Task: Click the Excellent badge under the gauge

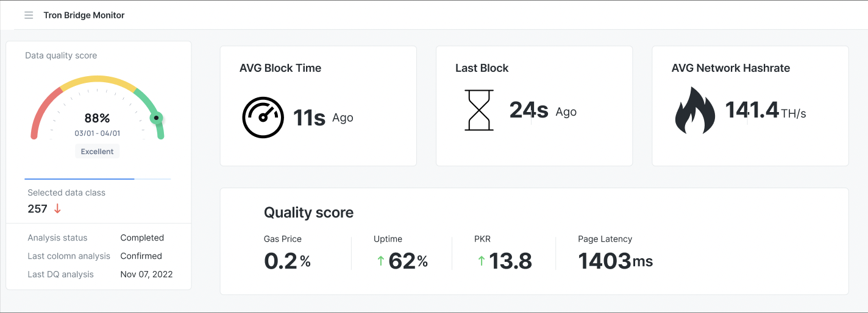Action: point(98,152)
